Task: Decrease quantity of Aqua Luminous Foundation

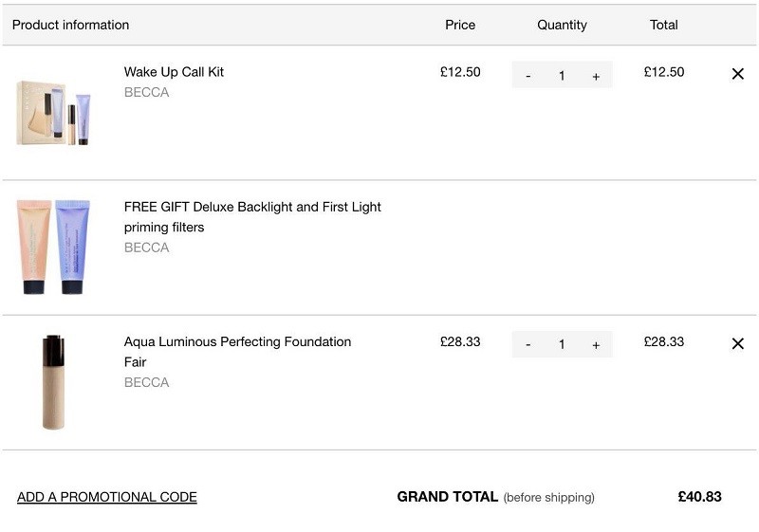Action: [528, 345]
